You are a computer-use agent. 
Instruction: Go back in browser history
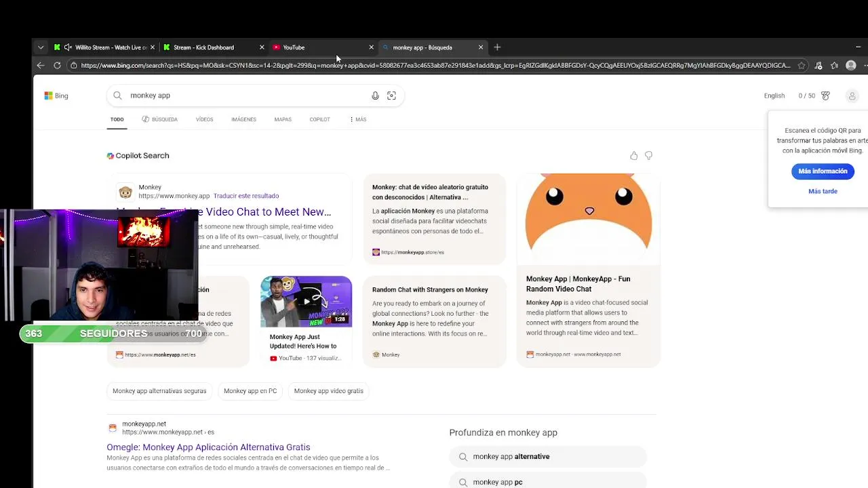click(41, 66)
